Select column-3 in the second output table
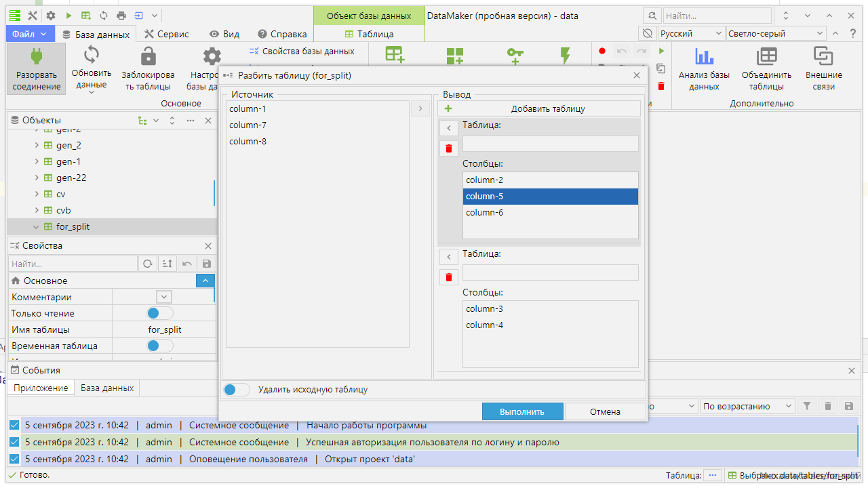The width and height of the screenshot is (868, 488). pos(550,308)
